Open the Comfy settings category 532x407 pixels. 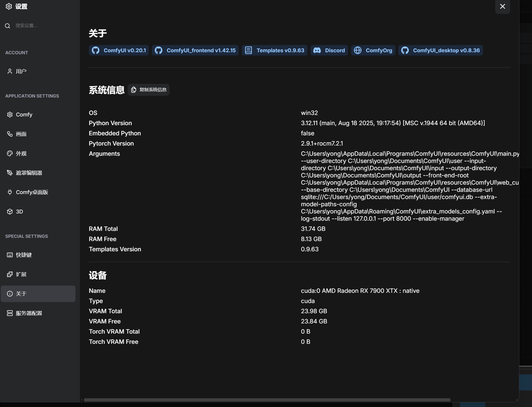click(38, 114)
